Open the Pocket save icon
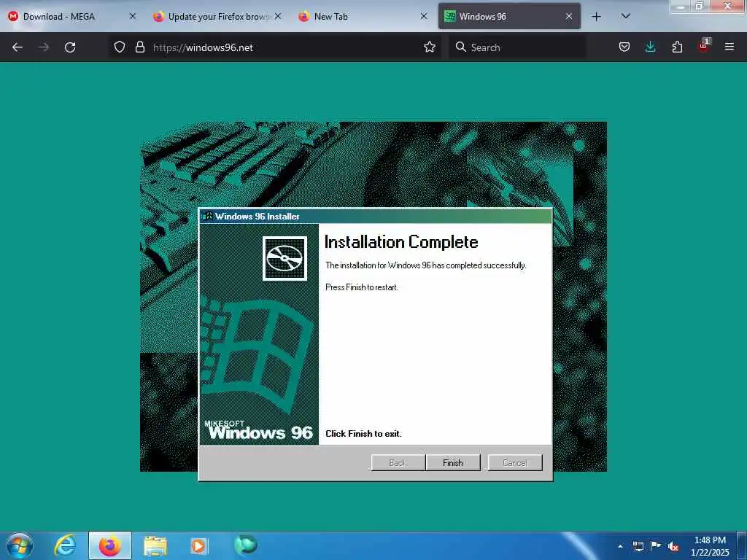 pos(624,47)
